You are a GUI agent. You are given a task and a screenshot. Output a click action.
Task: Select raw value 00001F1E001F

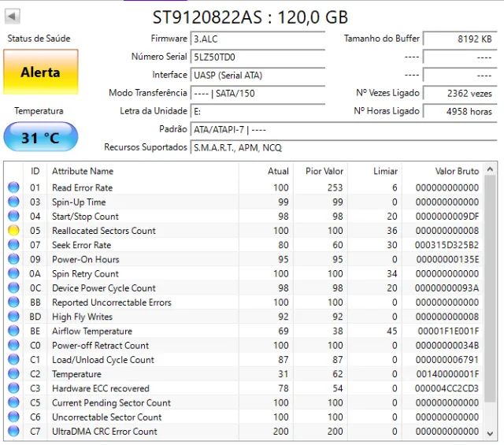(448, 331)
